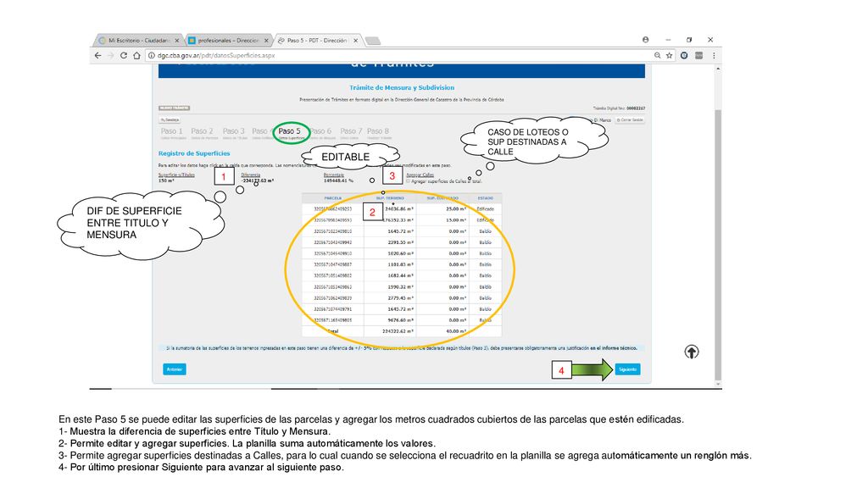Switch to the profesionales browser tab
Image resolution: width=868 pixels, height=488 pixels.
point(228,41)
